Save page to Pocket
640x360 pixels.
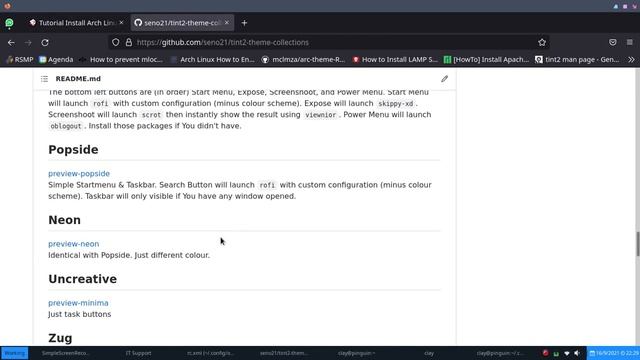click(613, 42)
